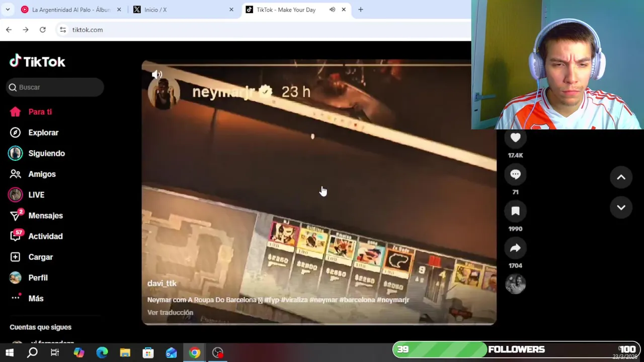
Task: Click Ver traducción link
Action: 170,312
